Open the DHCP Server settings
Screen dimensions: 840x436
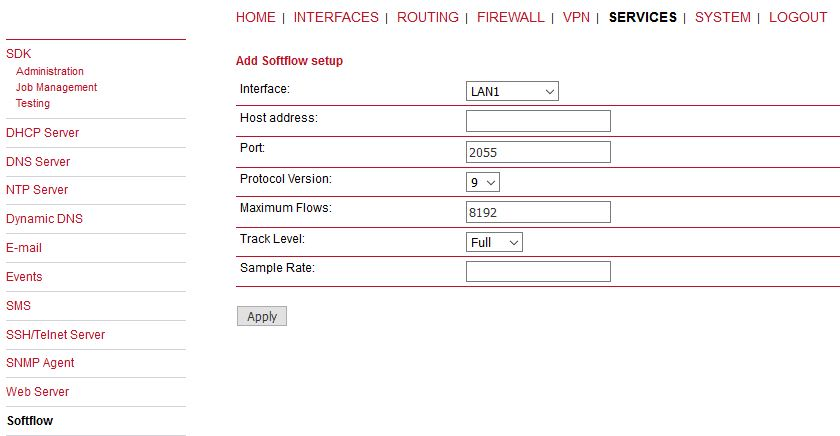(x=42, y=133)
